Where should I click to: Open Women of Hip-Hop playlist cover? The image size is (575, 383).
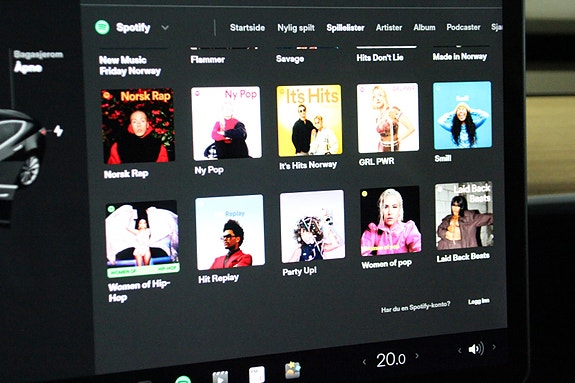pyautogui.click(x=142, y=238)
